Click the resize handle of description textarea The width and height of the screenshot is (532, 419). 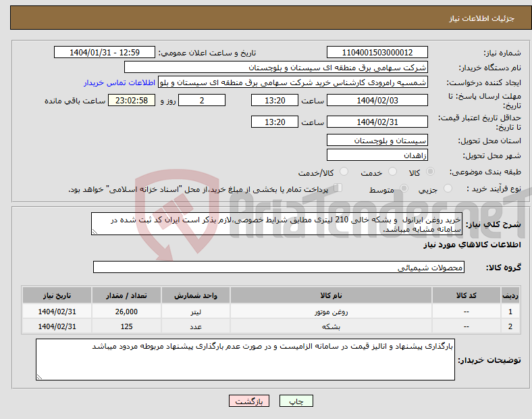[x=95, y=232]
